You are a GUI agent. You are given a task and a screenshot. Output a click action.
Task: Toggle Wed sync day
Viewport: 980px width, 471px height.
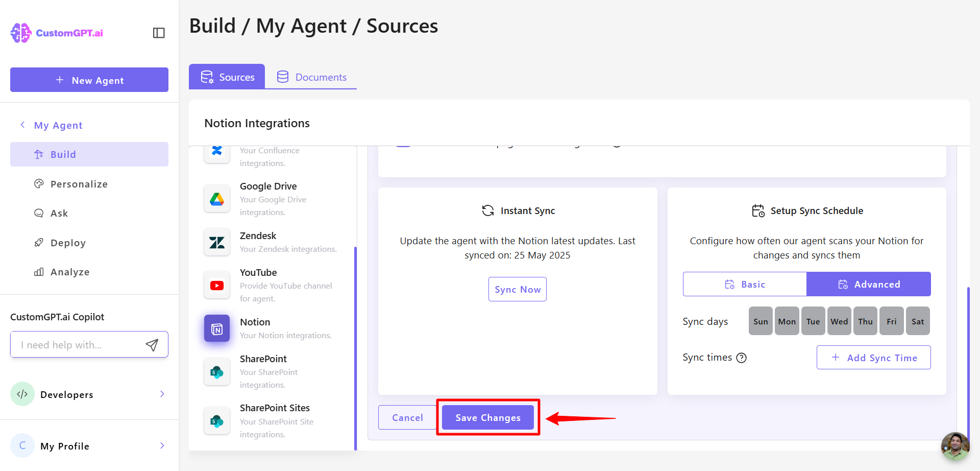click(839, 321)
